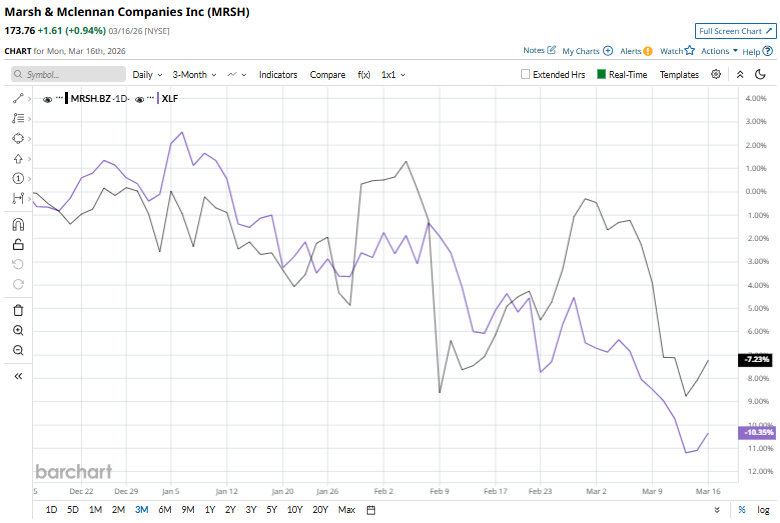This screenshot has width=780, height=523.
Task: Expand shapes tool submenu arrow
Action: click(x=30, y=139)
